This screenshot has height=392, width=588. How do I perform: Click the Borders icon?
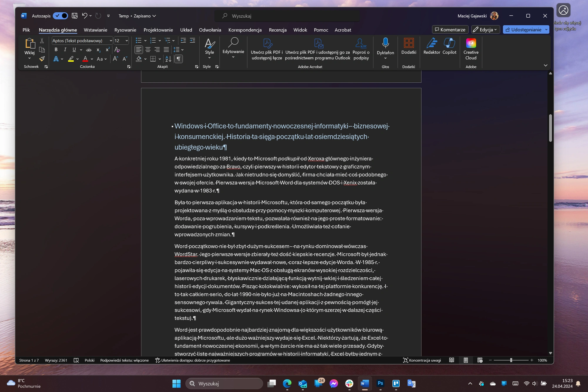click(x=153, y=59)
